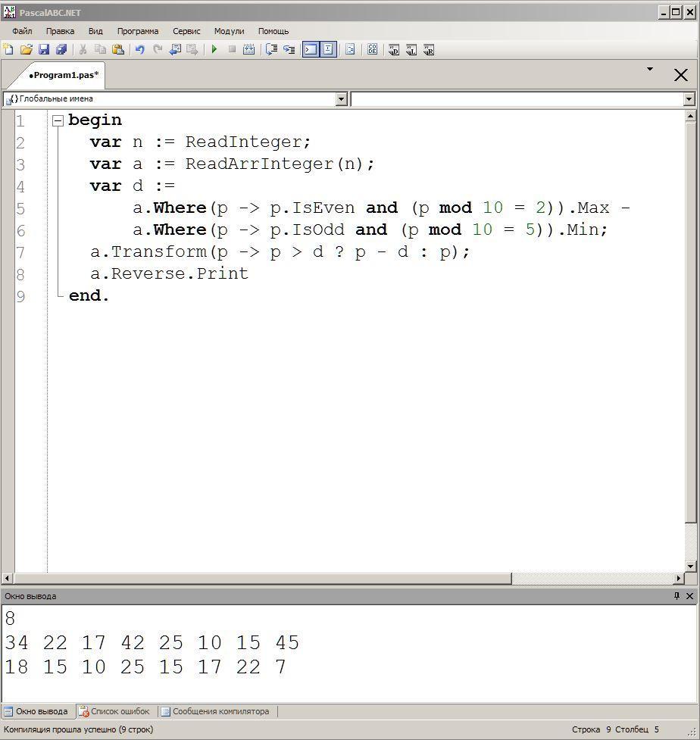Click the toolbar icon labeled R
The height and width of the screenshot is (740, 700).
(x=429, y=49)
